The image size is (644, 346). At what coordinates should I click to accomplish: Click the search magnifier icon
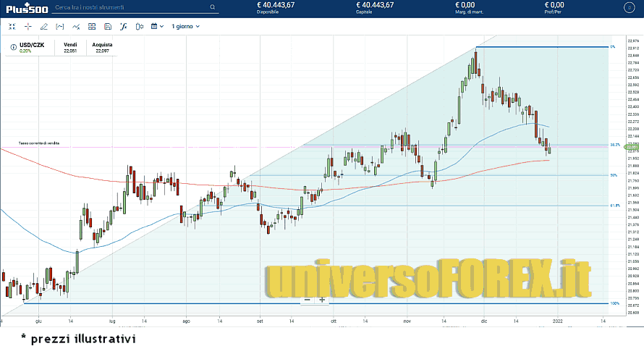[213, 7]
